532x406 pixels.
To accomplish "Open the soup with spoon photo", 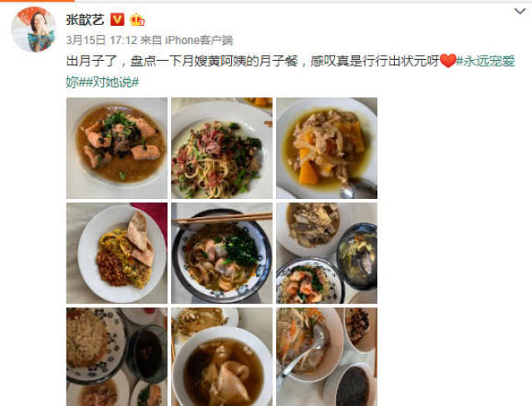I will click(327, 357).
